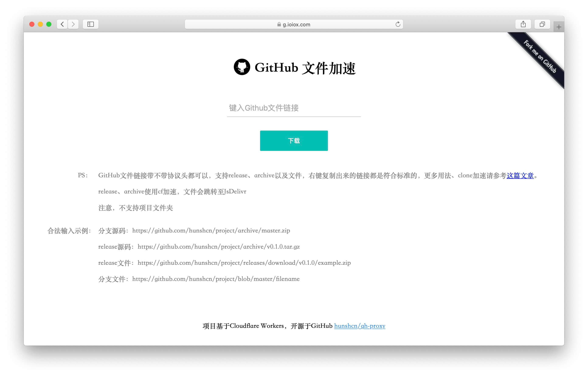Click the JsDelivr redirect note line
This screenshot has height=377, width=588.
coord(172,192)
